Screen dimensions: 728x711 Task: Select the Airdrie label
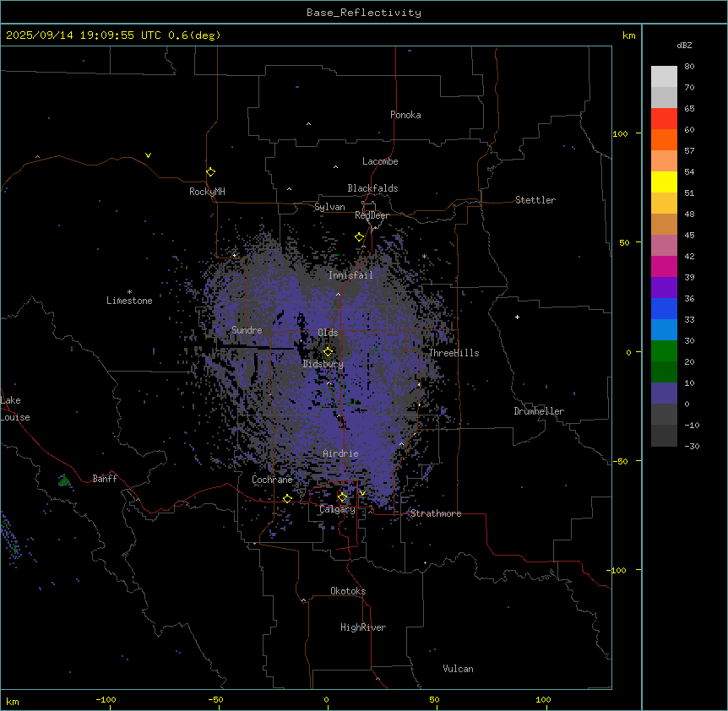pyautogui.click(x=340, y=453)
